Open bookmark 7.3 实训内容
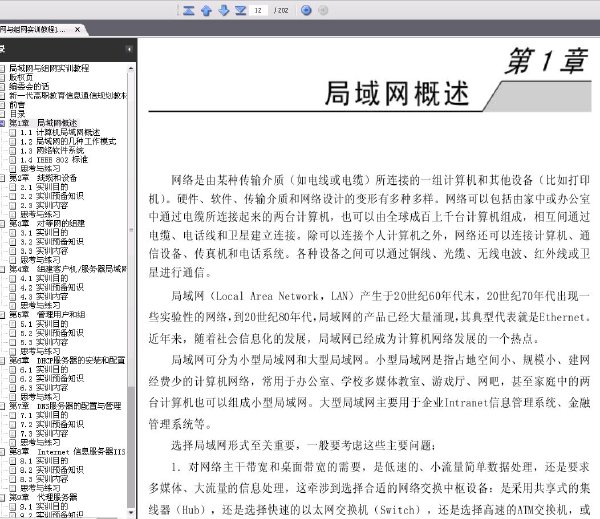Screen dimensions: 600x519 44,434
